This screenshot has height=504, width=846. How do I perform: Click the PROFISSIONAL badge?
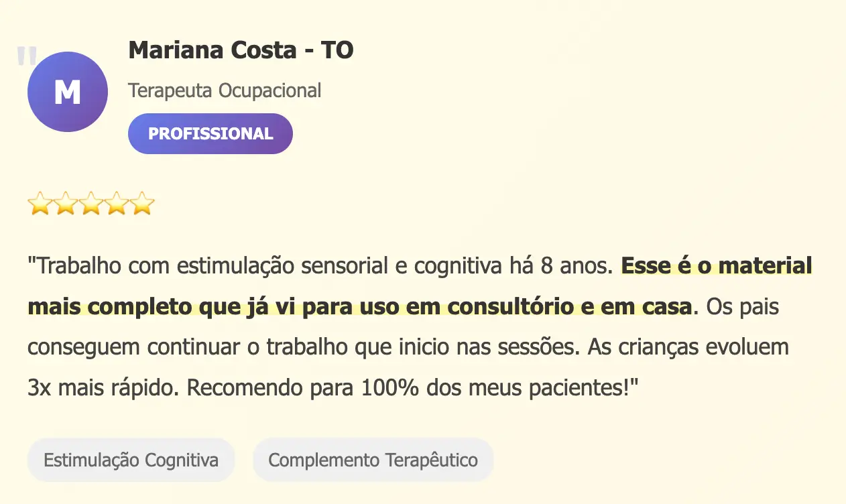[x=210, y=133]
